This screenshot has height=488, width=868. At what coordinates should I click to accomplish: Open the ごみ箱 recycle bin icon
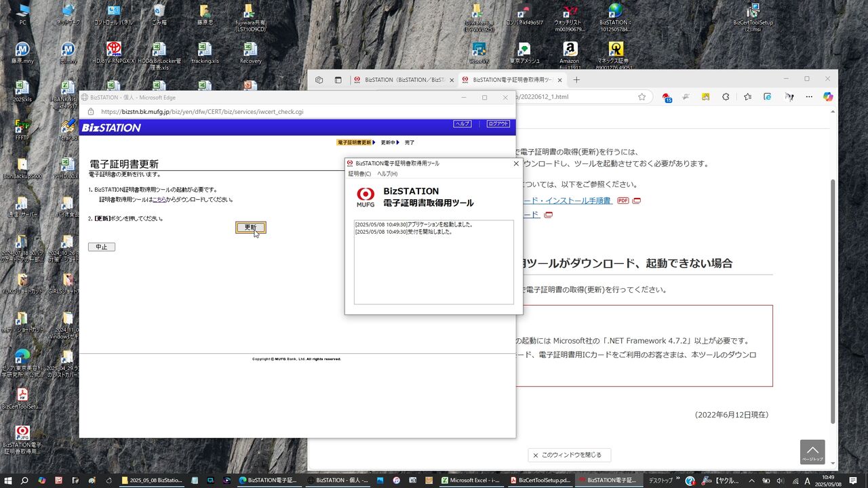[159, 14]
